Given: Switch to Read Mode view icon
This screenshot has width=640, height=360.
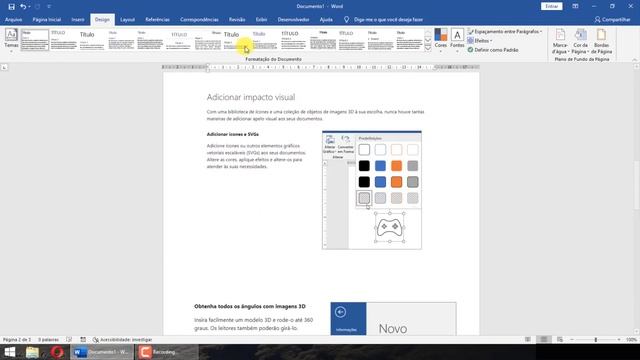Looking at the screenshot, I should point(528,340).
